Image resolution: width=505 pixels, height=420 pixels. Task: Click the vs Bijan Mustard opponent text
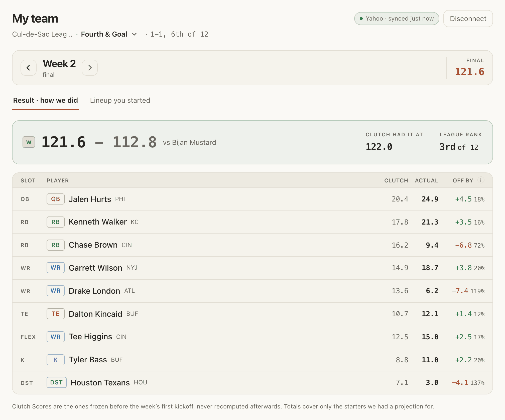pos(189,142)
